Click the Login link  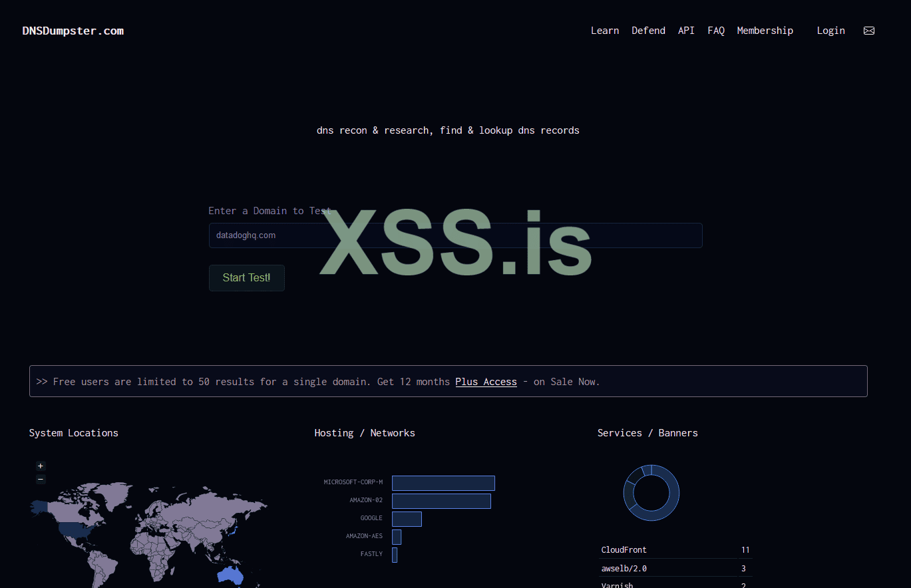(x=831, y=31)
